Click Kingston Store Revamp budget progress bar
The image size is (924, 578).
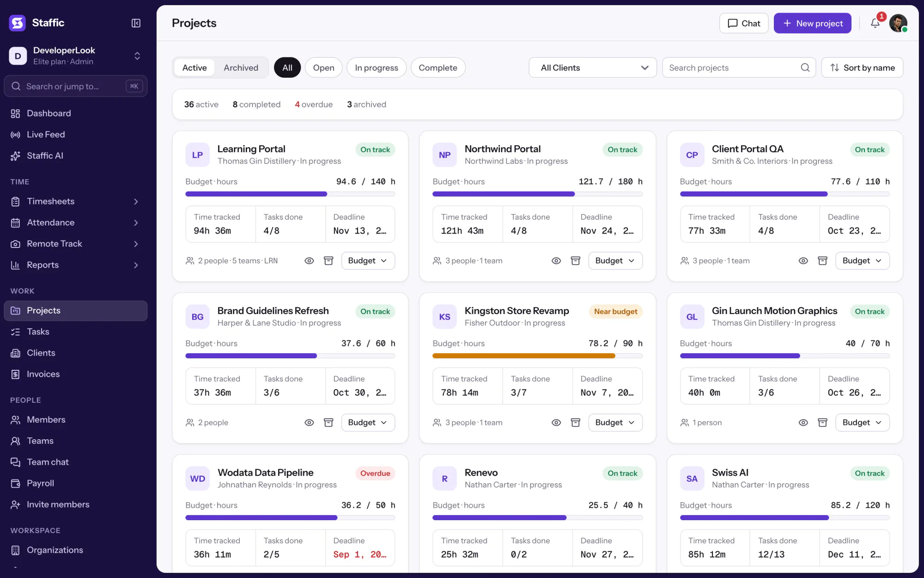[537, 356]
